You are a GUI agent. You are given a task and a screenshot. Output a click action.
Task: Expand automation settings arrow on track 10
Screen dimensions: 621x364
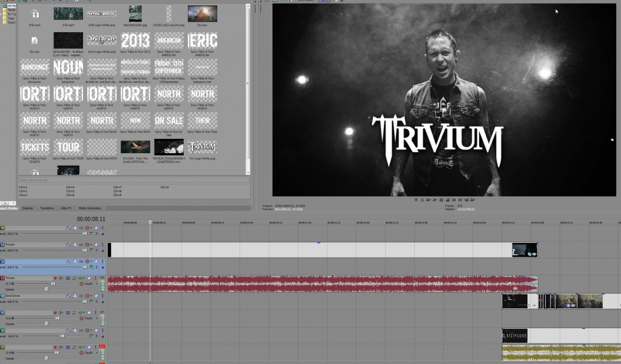click(x=91, y=228)
